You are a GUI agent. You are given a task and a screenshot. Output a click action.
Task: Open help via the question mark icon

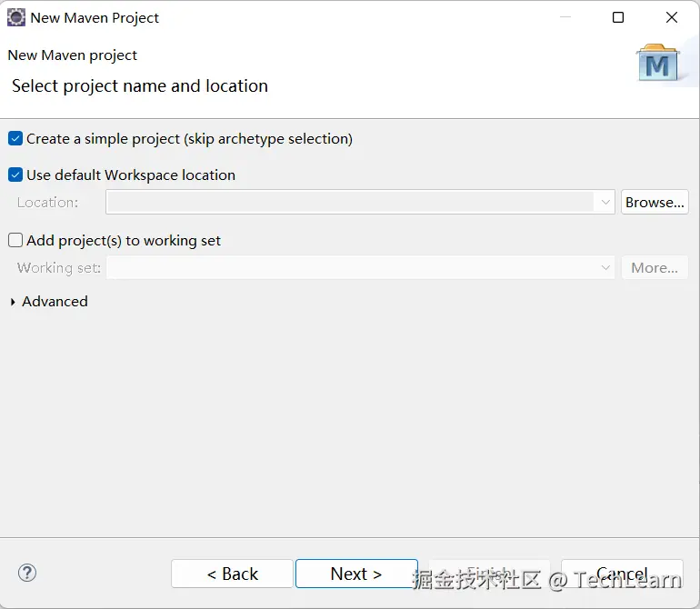(x=27, y=573)
